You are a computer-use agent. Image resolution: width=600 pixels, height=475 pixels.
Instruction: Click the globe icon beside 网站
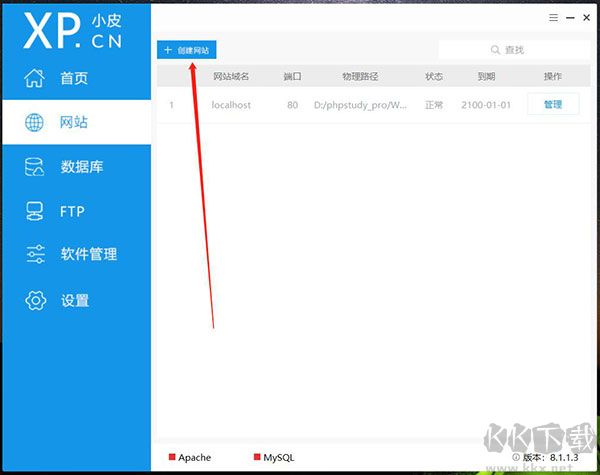click(34, 122)
